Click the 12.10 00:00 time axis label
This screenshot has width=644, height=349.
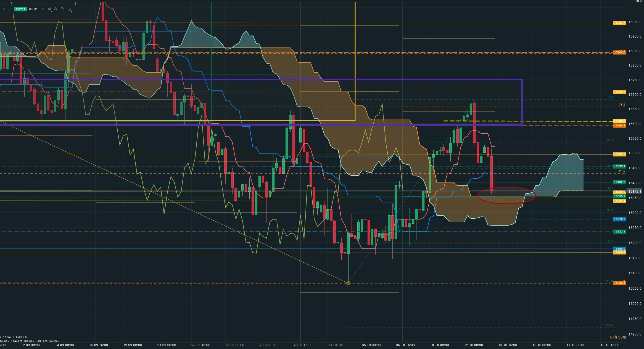click(473, 345)
